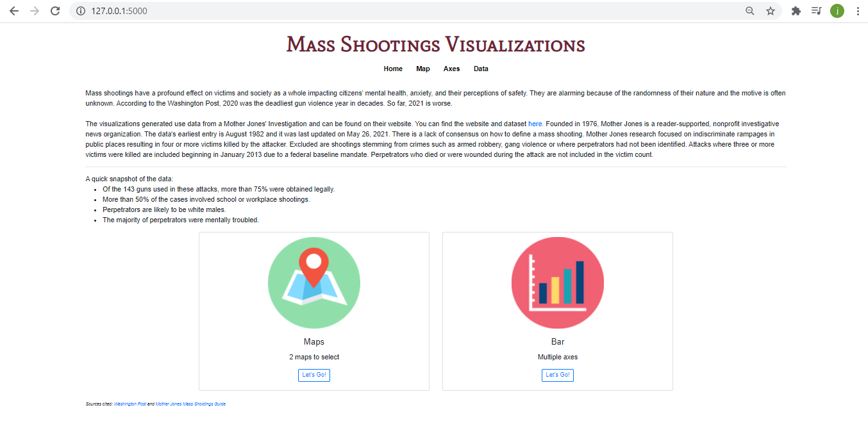868x442 pixels.
Task: Return Home via the navigation bar
Action: coord(392,69)
